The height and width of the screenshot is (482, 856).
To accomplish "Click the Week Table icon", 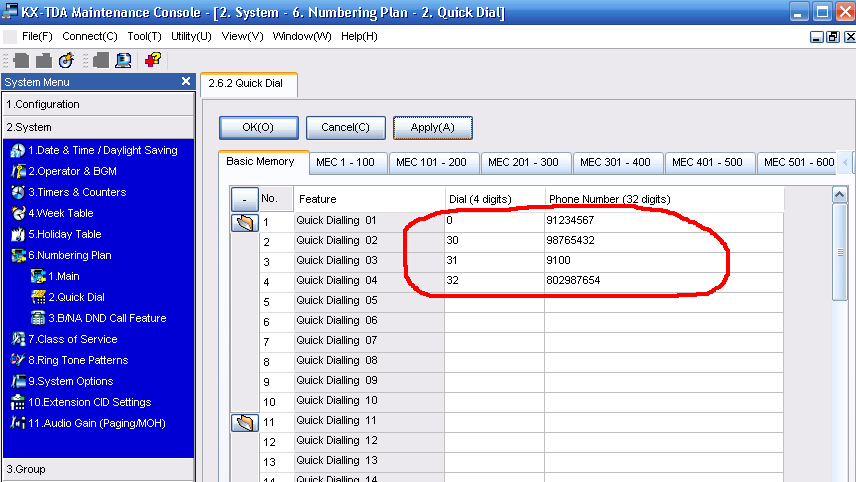I will tap(17, 213).
